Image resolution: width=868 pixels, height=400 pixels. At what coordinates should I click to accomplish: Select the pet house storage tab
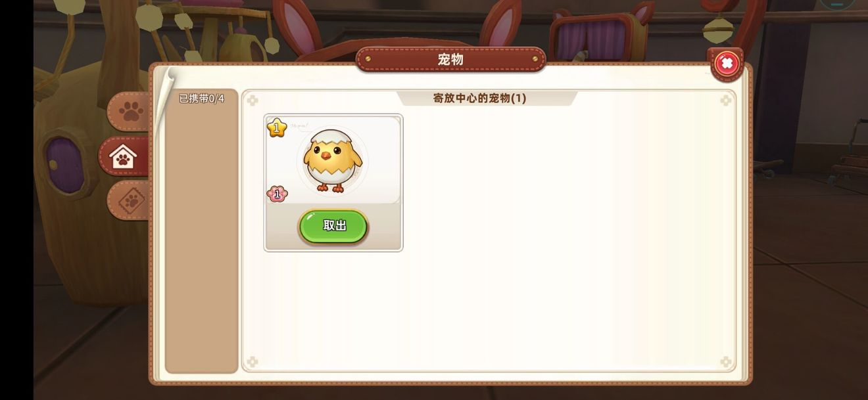(x=124, y=156)
